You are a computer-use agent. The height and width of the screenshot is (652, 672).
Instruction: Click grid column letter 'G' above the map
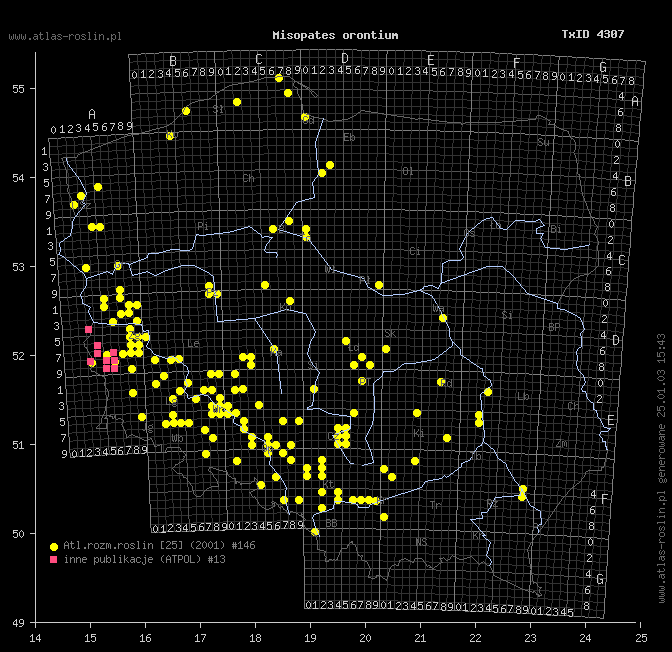603,67
